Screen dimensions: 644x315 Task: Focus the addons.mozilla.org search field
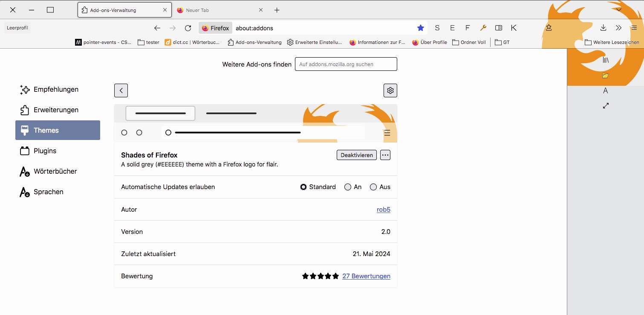tap(346, 64)
